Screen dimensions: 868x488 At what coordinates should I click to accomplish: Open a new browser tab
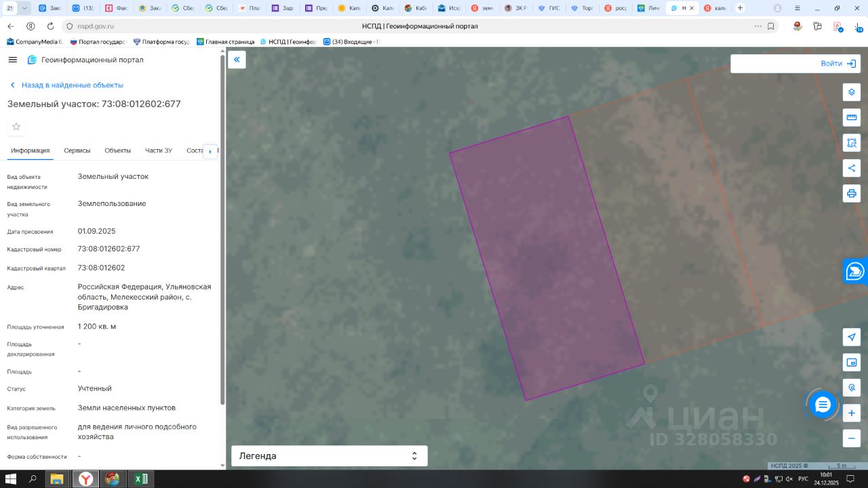[x=740, y=8]
